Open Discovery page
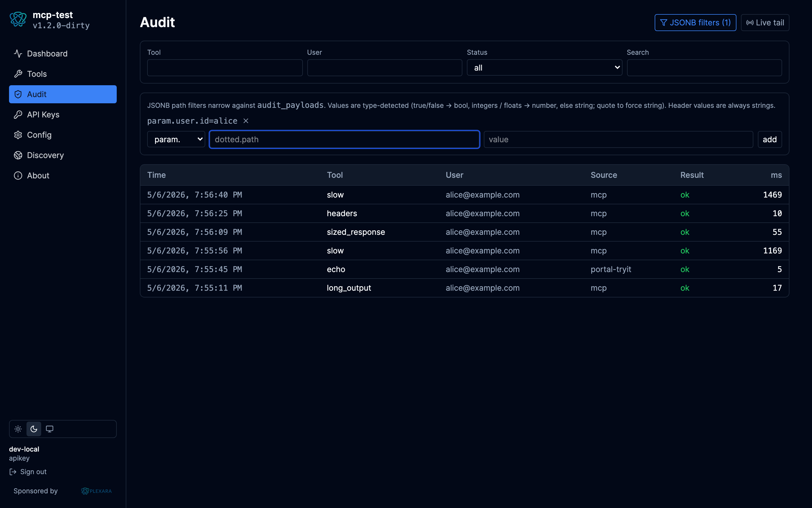The height and width of the screenshot is (508, 812). pyautogui.click(x=63, y=155)
